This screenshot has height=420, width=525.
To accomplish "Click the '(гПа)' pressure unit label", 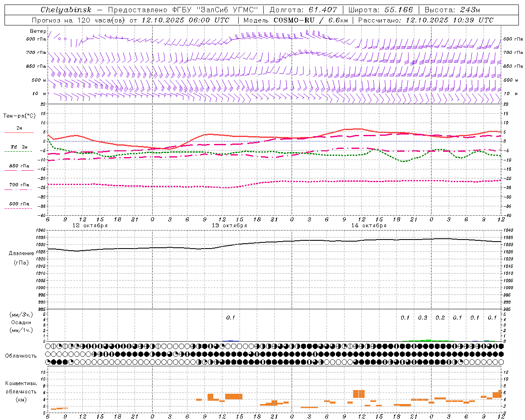I will pyautogui.click(x=21, y=262).
